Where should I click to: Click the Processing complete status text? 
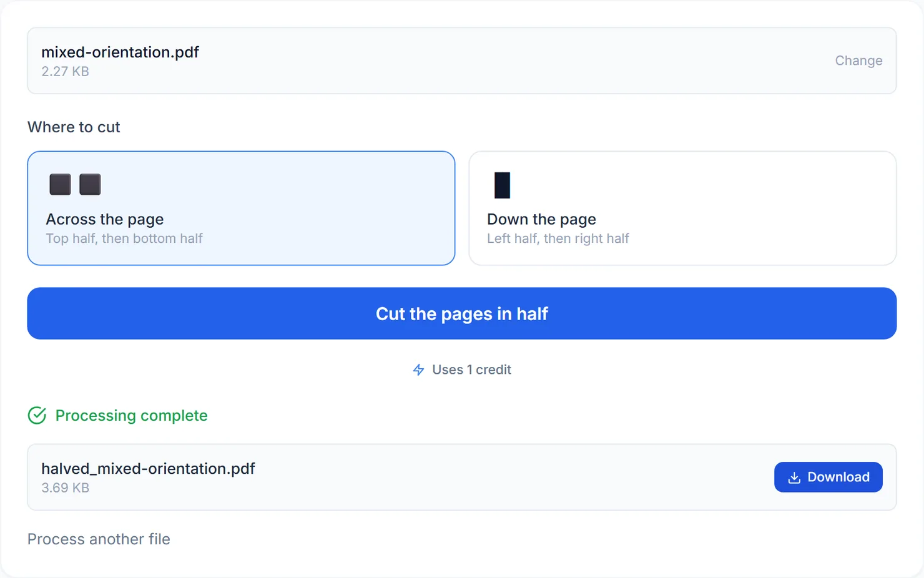click(x=131, y=415)
